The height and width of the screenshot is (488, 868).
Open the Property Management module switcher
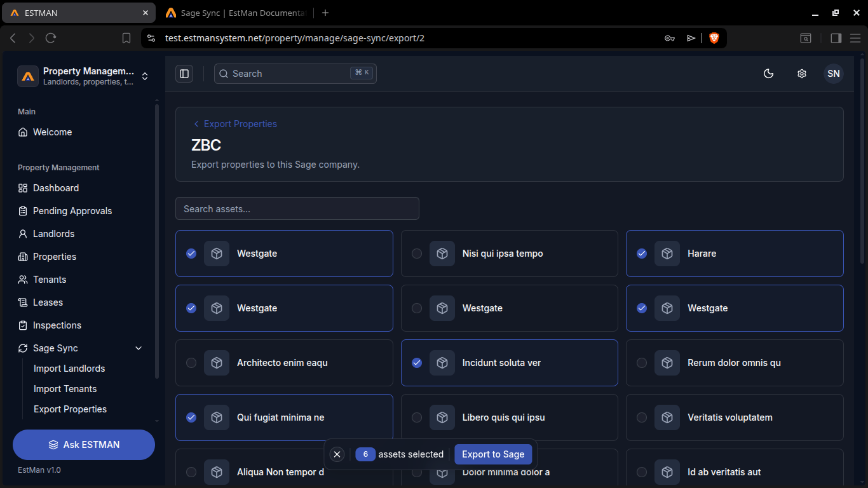point(84,76)
